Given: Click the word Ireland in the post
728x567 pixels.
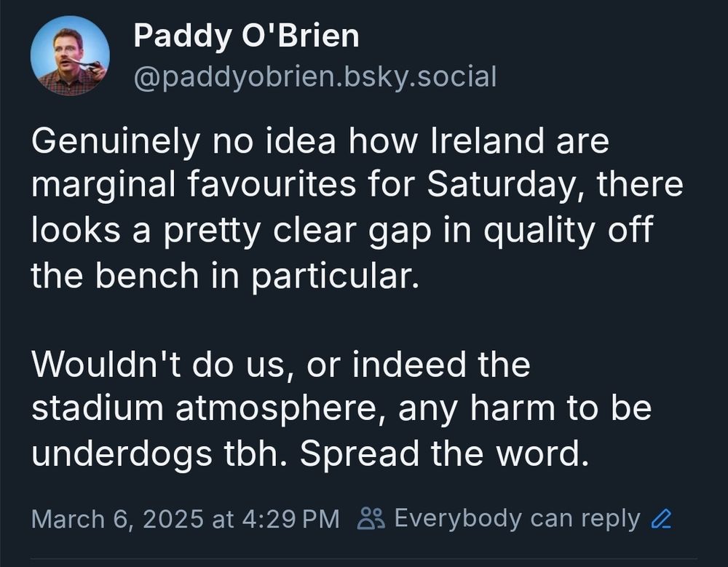Looking at the screenshot, I should point(488,140).
